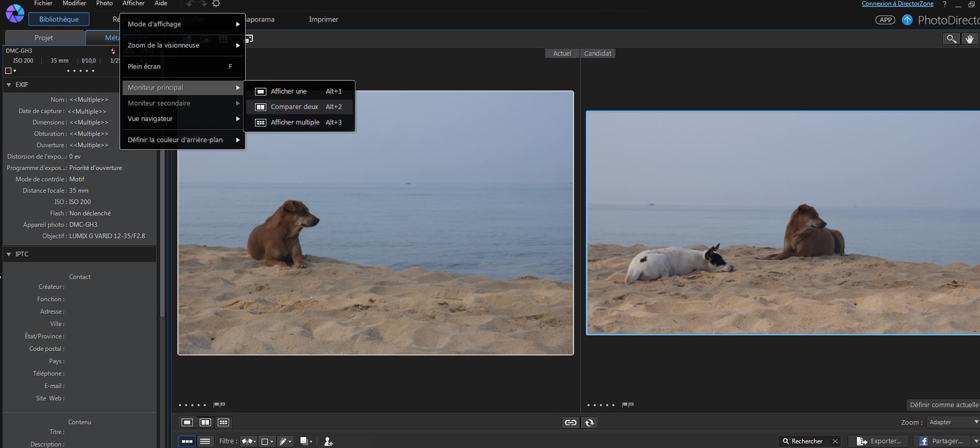Switch to single view icon in bottom toolbar
This screenshot has width=980, height=448.
(x=187, y=423)
